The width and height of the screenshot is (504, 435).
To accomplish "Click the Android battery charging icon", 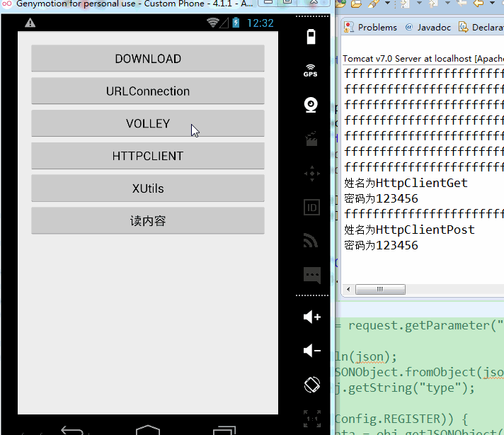I will click(x=236, y=23).
